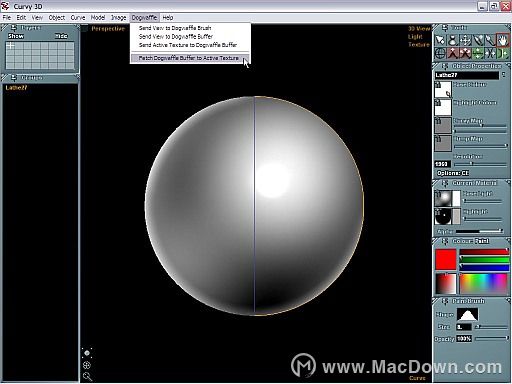This screenshot has width=512, height=384.
Task: Select the second red curve-point tool
Action: coord(465,53)
